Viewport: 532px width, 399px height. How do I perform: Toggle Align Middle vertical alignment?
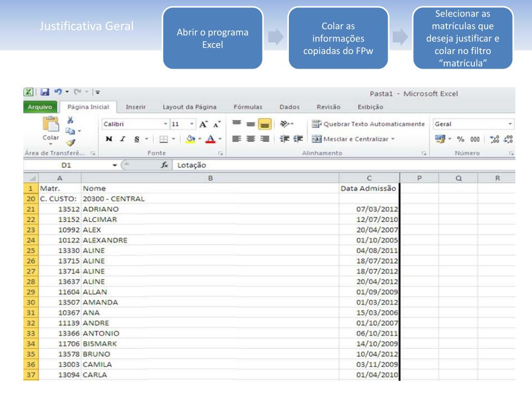[250, 124]
